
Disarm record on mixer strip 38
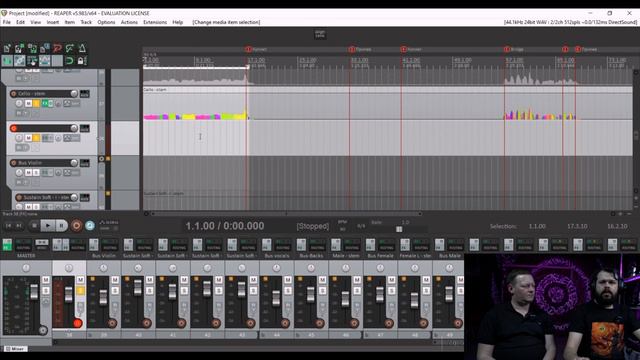(77, 323)
